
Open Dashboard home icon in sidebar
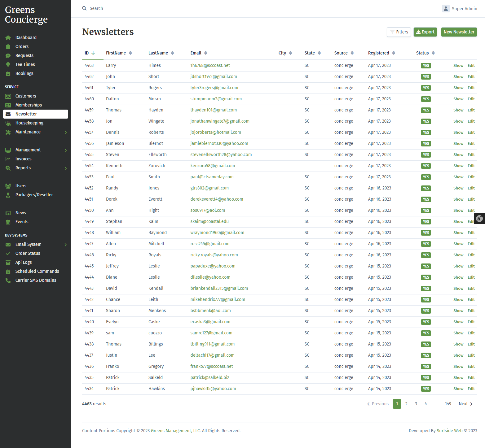(8, 38)
